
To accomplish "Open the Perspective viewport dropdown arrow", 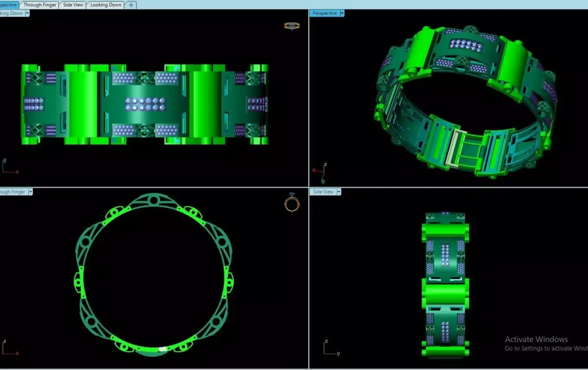I will (x=342, y=13).
